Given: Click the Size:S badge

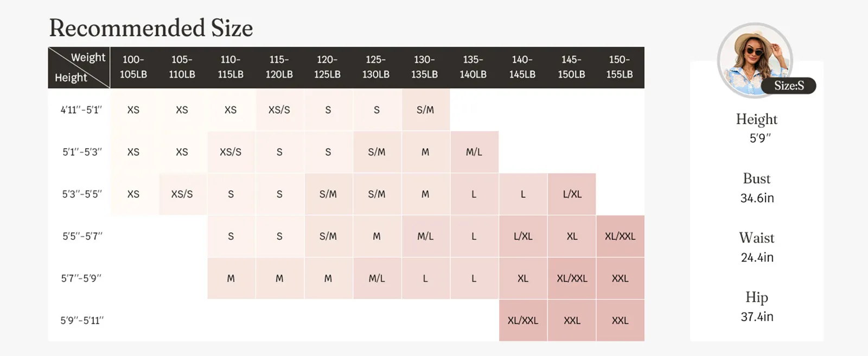Looking at the screenshot, I should 789,86.
